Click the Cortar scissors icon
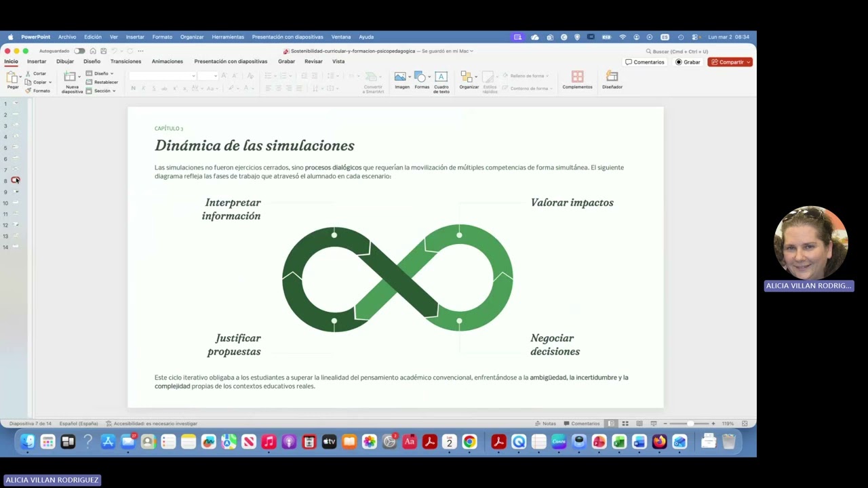The image size is (868, 488). pos(28,73)
